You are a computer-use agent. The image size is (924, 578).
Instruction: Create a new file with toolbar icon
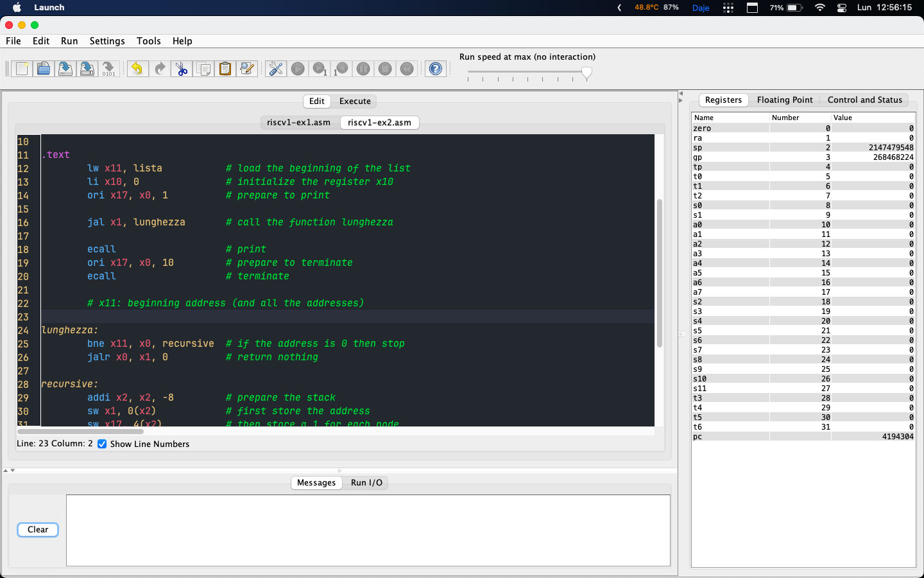[x=22, y=69]
